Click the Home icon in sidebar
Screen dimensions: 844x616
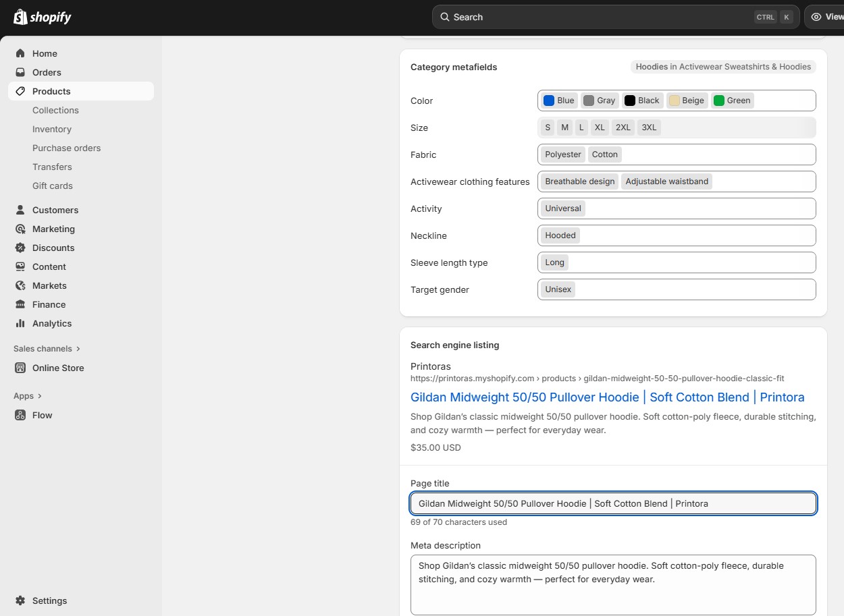point(20,53)
